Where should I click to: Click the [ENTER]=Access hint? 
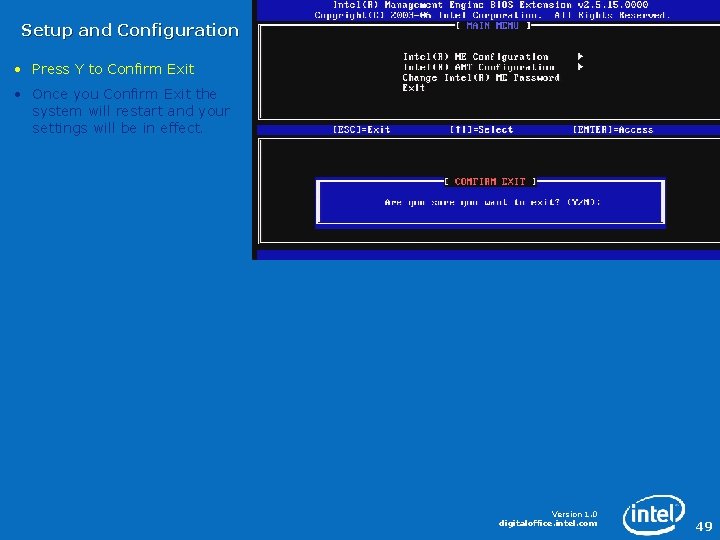613,130
